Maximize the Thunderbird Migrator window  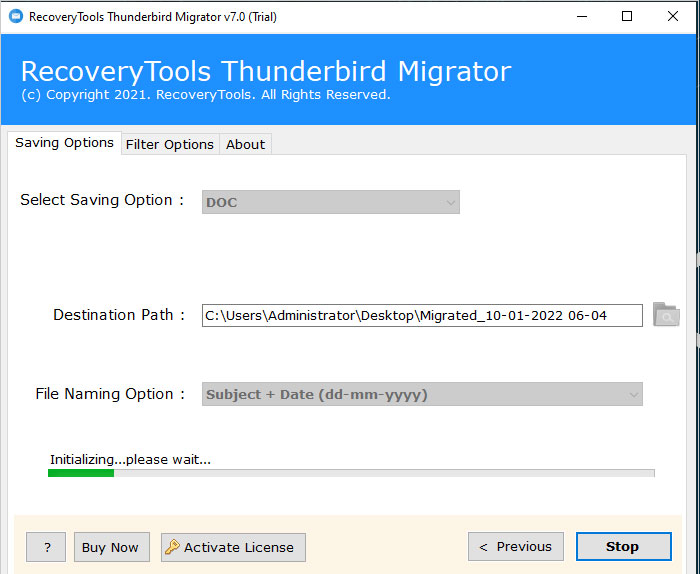(x=627, y=17)
